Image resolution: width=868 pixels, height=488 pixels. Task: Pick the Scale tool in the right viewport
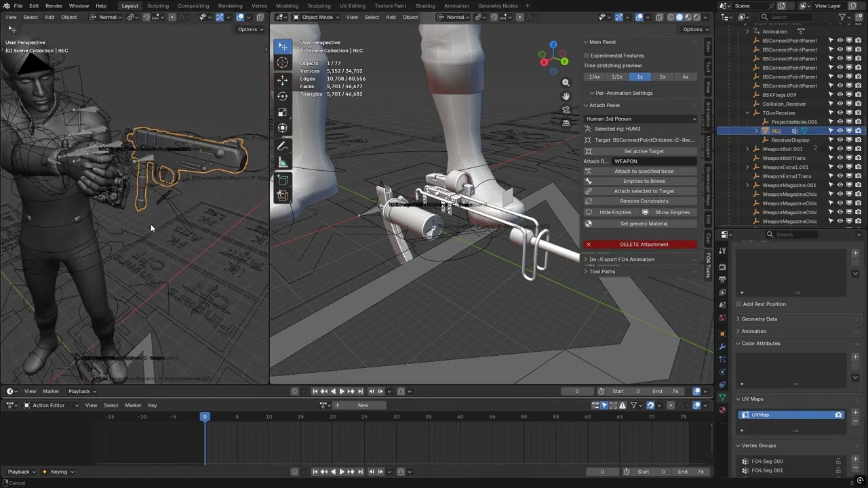283,112
